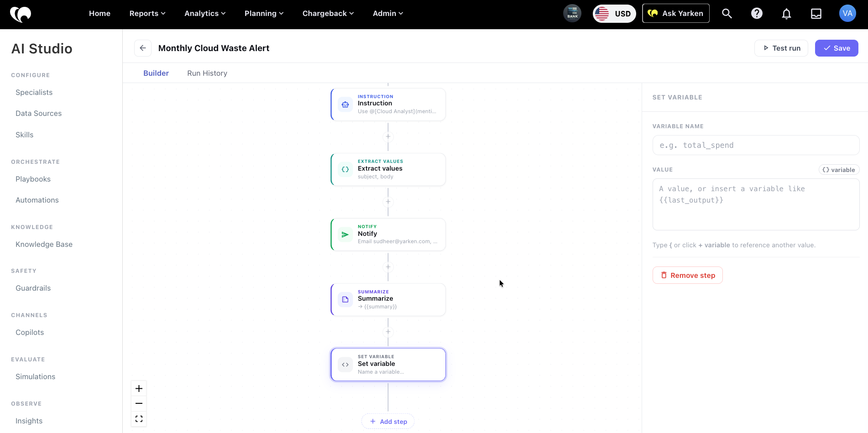
Task: Click the Ask Yarken button
Action: (676, 13)
